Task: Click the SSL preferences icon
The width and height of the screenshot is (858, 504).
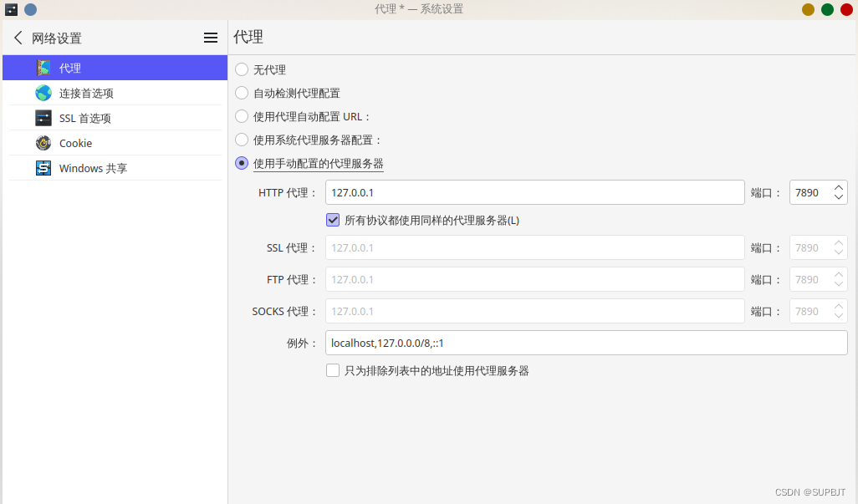Action: point(43,118)
